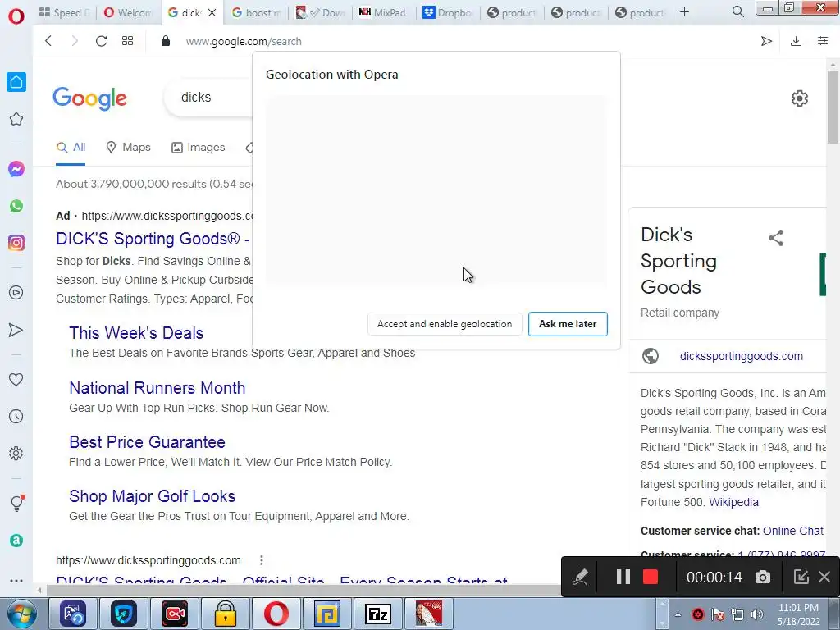This screenshot has width=840, height=630.
Task: Click the send arrow icon in address bar
Action: [x=767, y=41]
